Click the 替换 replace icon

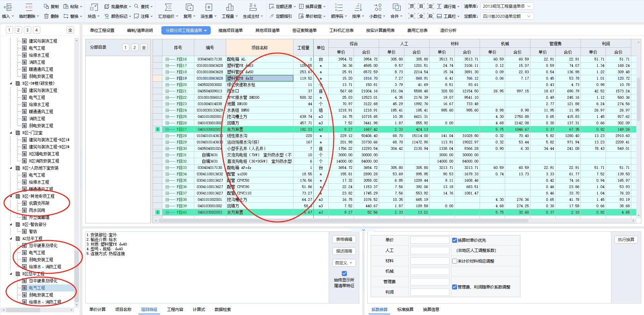coord(66,16)
